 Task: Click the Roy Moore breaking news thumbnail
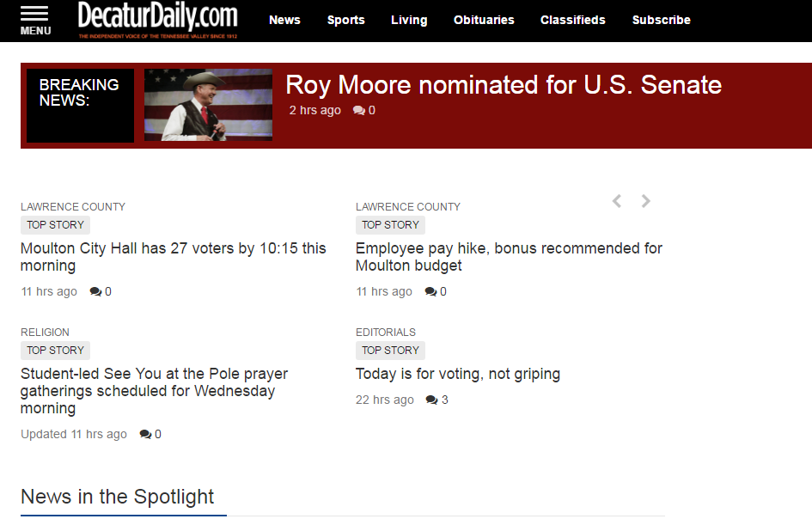click(208, 105)
